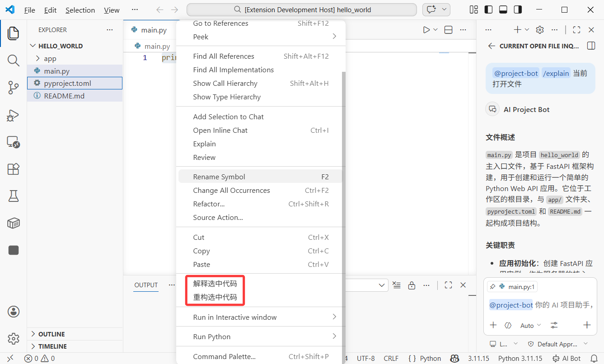
Task: Open the File menu
Action: coord(29,9)
